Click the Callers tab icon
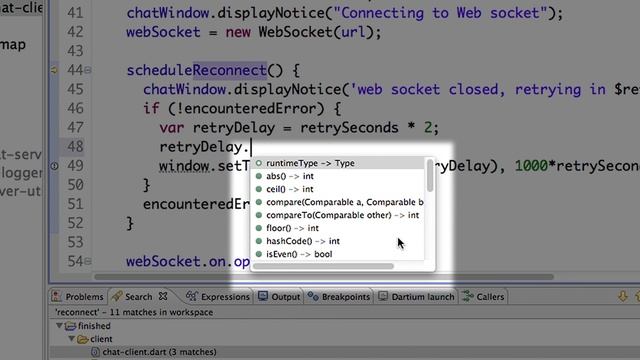This screenshot has height=360, width=640. point(468,296)
